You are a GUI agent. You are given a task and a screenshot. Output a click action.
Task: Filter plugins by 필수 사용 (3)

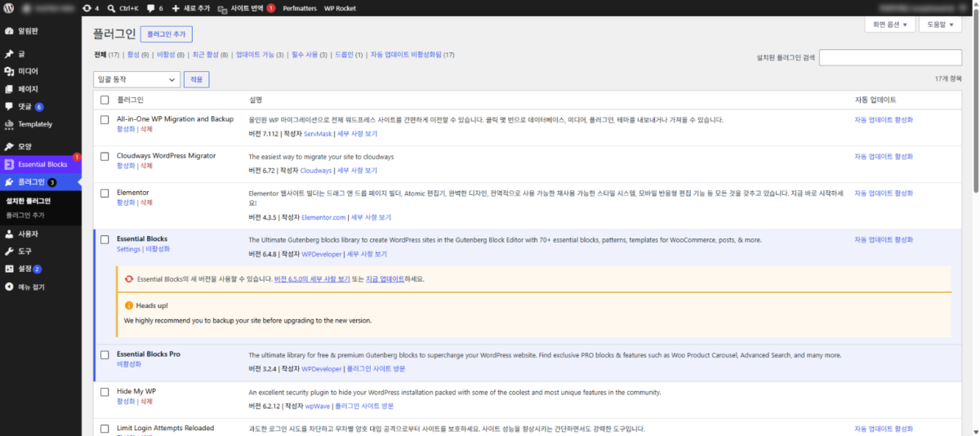click(310, 55)
